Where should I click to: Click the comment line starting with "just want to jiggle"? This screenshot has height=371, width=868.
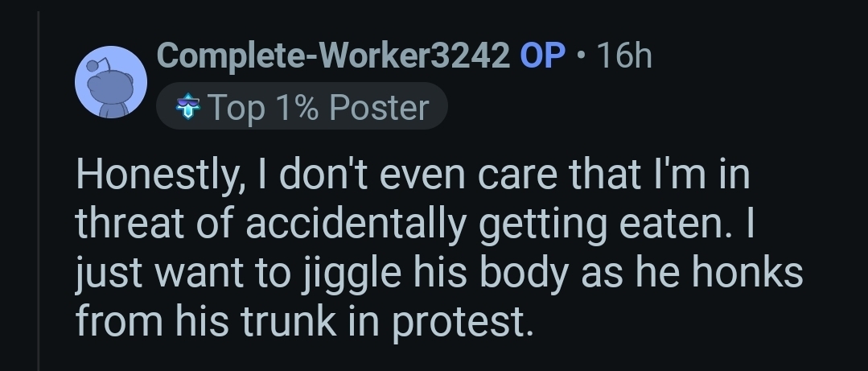[x=439, y=274]
